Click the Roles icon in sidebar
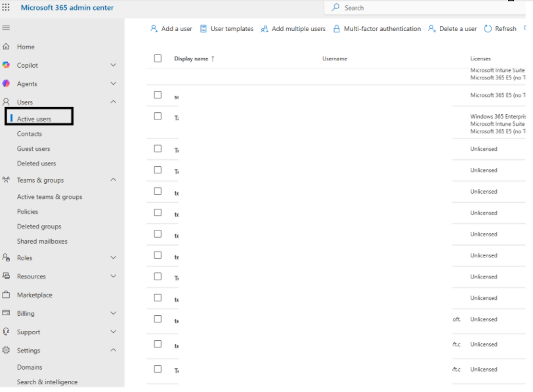The image size is (533, 392). pos(6,257)
